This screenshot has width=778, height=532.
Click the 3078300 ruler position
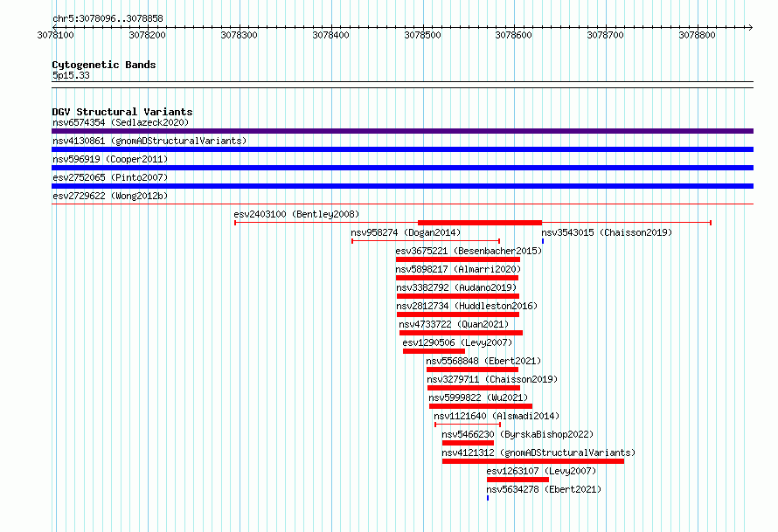tap(240, 35)
